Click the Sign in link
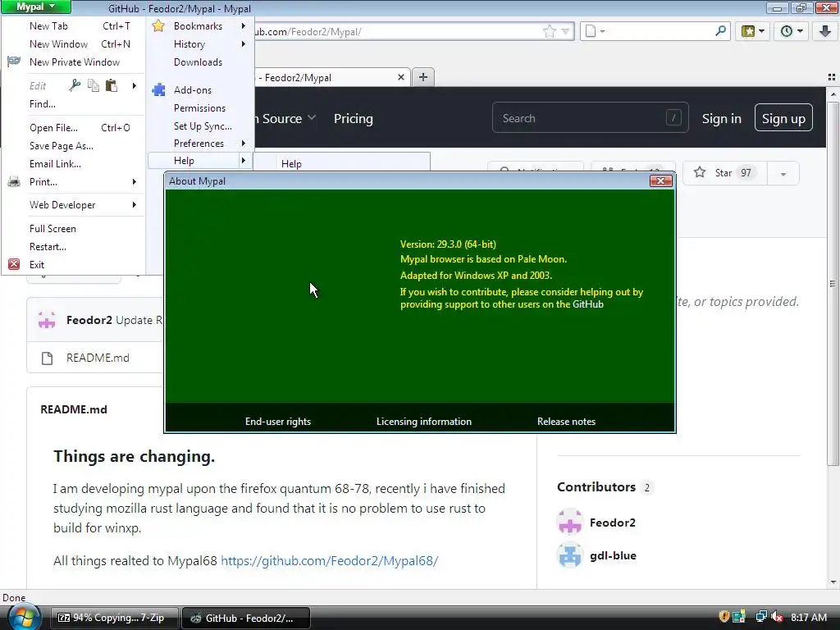The width and height of the screenshot is (840, 630). pos(722,118)
